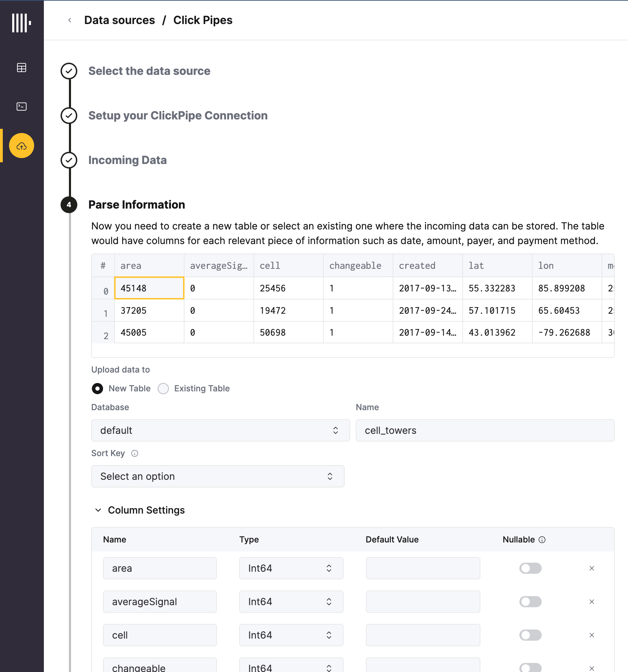628x672 pixels.
Task: Click the step 4 Parse Information marker
Action: tap(69, 205)
